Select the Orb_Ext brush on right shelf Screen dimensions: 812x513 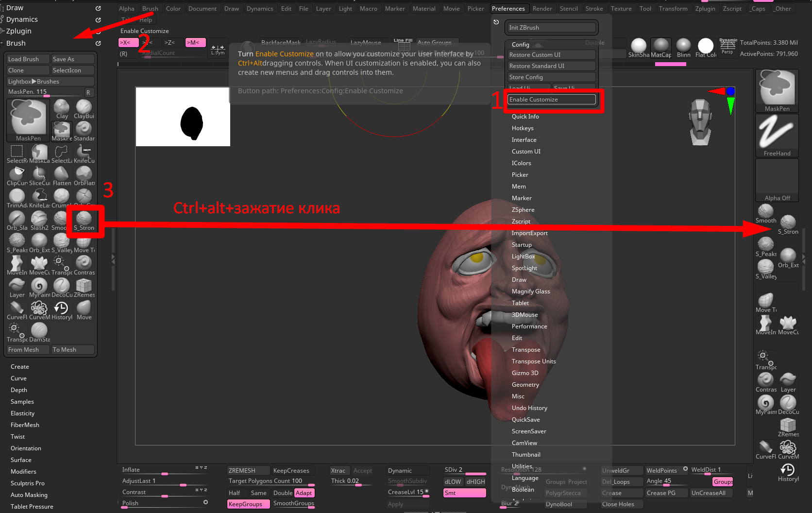coord(788,258)
